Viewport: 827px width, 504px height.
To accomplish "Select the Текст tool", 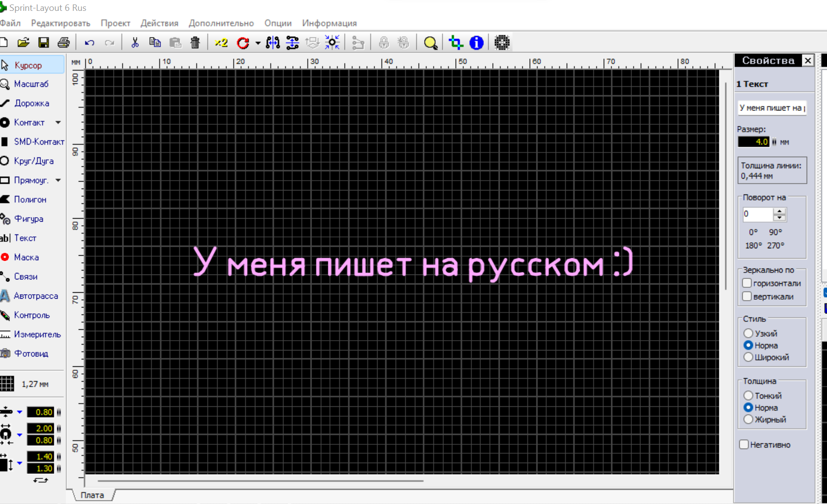I will 32,238.
